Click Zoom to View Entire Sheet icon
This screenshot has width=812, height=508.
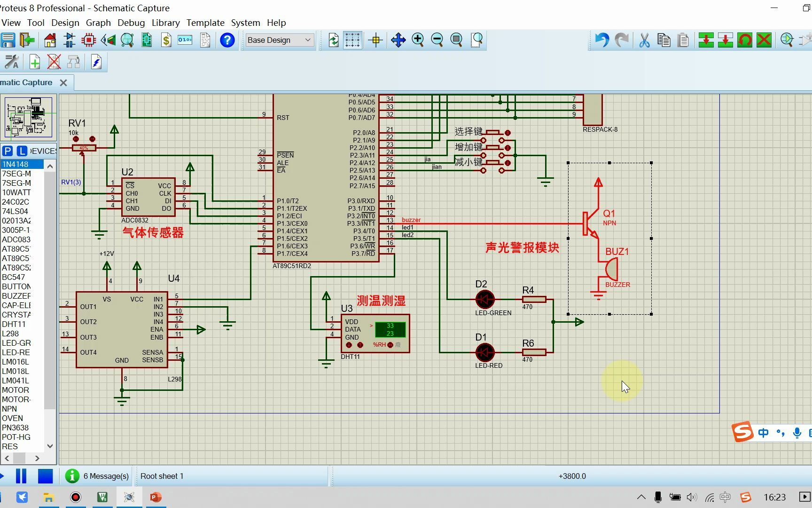pos(456,40)
